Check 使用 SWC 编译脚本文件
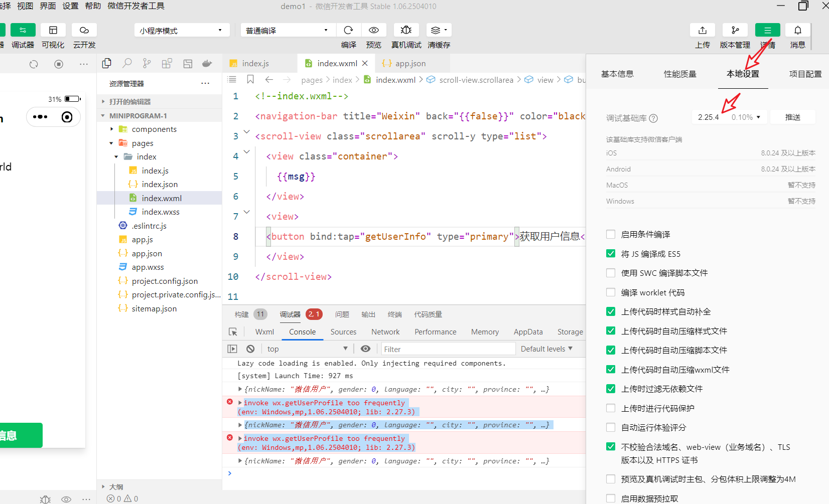This screenshot has height=504, width=829. point(610,272)
